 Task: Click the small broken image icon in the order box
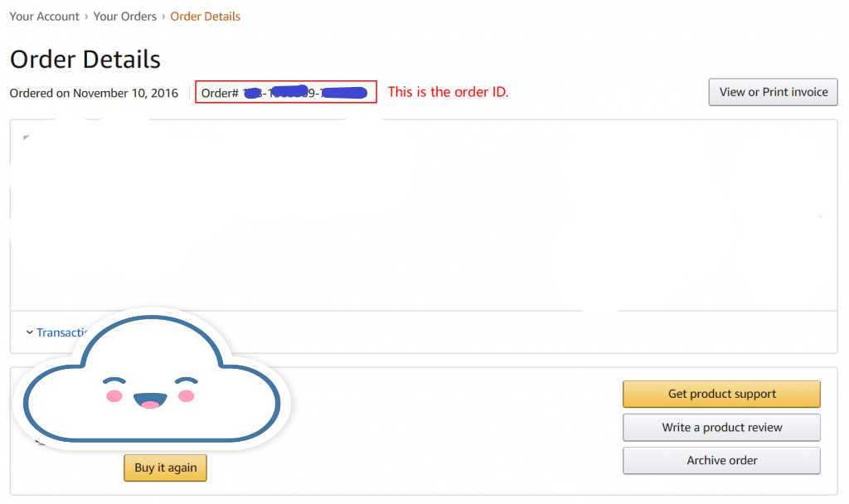point(26,137)
